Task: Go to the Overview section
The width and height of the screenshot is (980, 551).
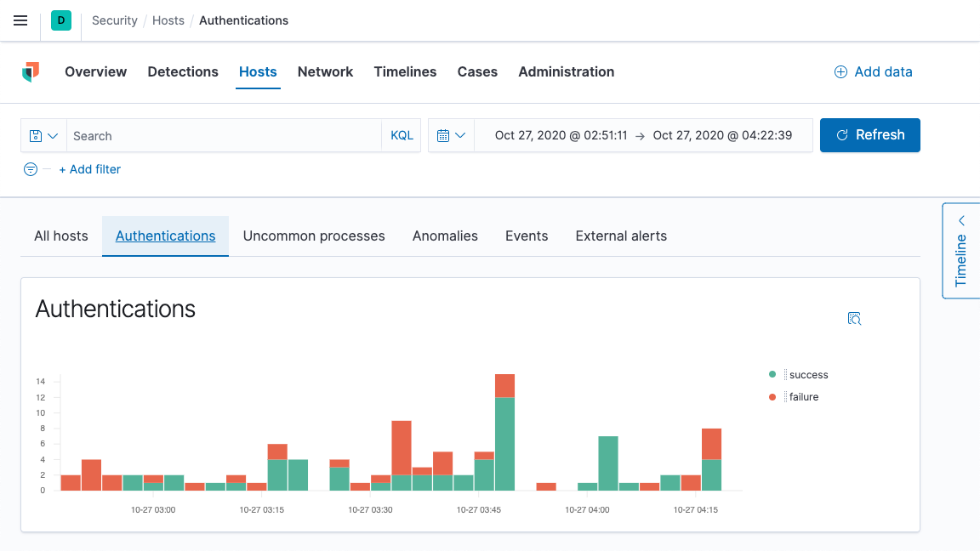Action: pos(95,71)
